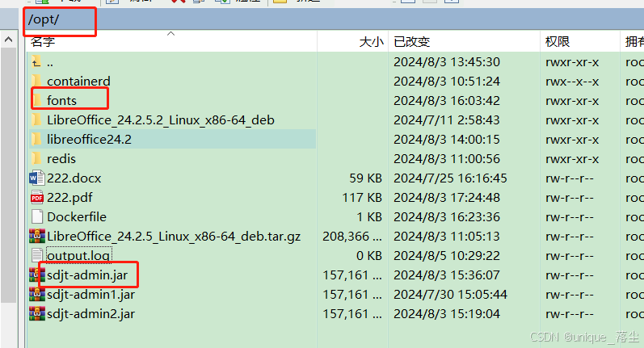Image resolution: width=644 pixels, height=348 pixels.
Task: Click the scrollbar up arrow
Action: pos(8,40)
